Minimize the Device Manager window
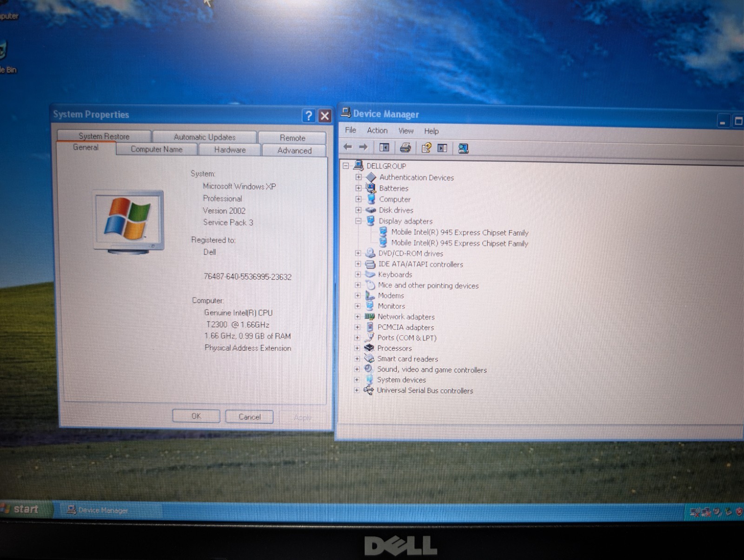 (723, 122)
